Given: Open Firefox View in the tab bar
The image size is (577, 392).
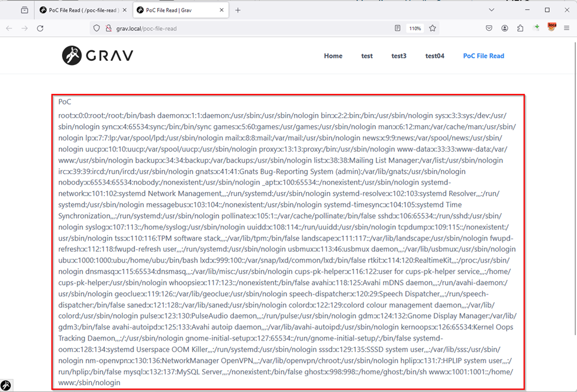Looking at the screenshot, I should click(x=24, y=10).
